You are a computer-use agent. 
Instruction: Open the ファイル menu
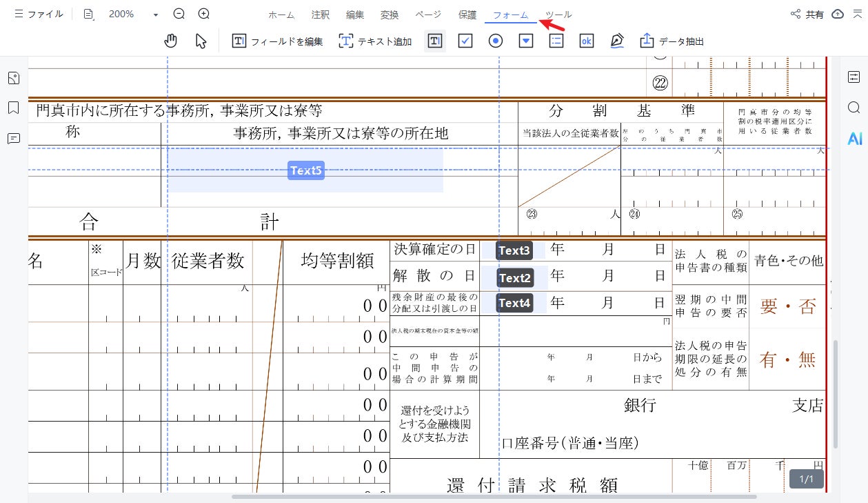coord(39,14)
